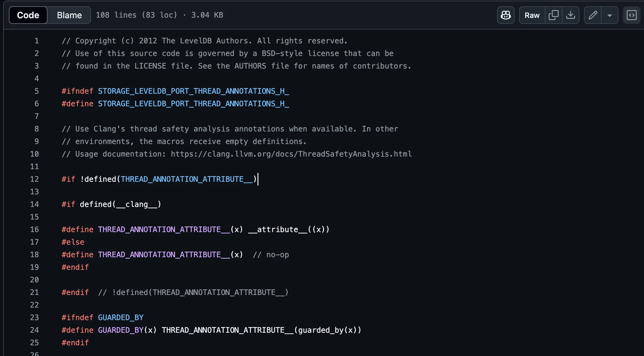Image resolution: width=644 pixels, height=356 pixels.
Task: Copy raw file contents icon
Action: (x=553, y=15)
